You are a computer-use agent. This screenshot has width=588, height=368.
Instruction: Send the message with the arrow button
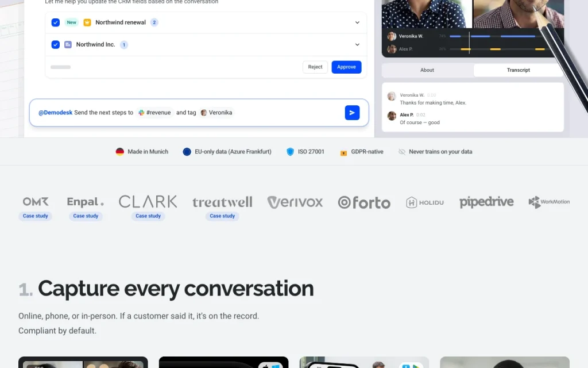(x=352, y=113)
